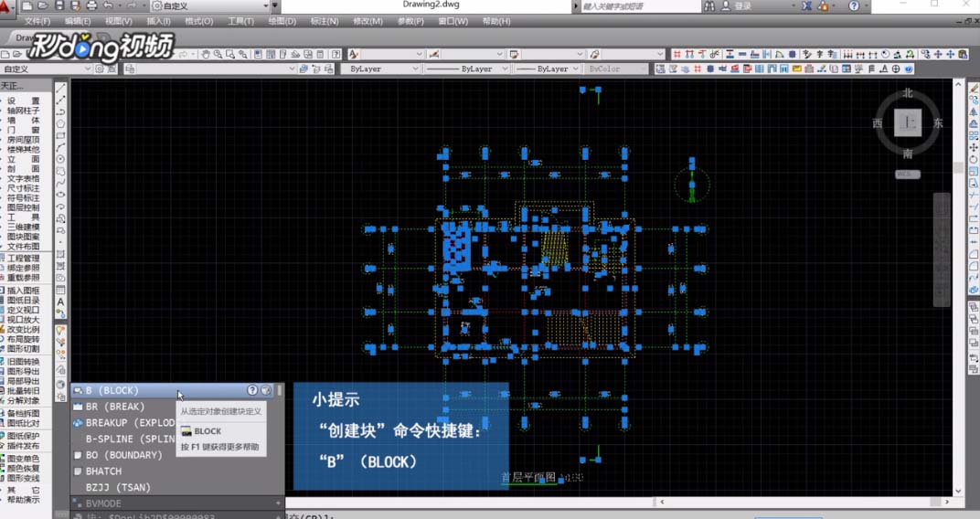Click the Open file icon in quick access toolbar

[x=43, y=5]
